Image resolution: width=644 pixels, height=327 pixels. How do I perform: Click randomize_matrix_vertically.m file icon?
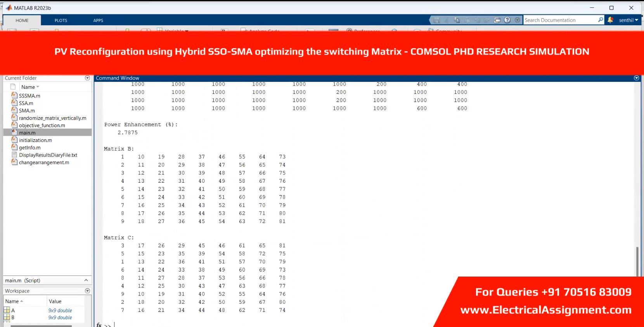click(14, 118)
